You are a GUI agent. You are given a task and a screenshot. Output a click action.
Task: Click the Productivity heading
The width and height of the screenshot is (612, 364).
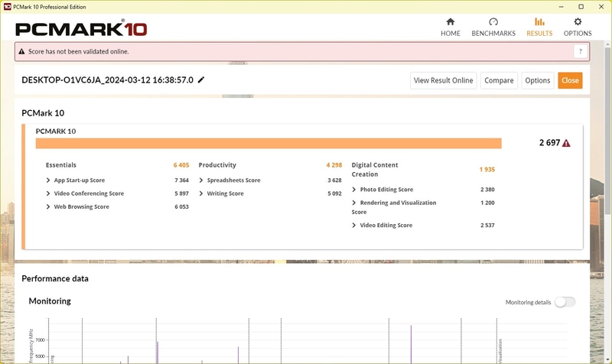(217, 165)
